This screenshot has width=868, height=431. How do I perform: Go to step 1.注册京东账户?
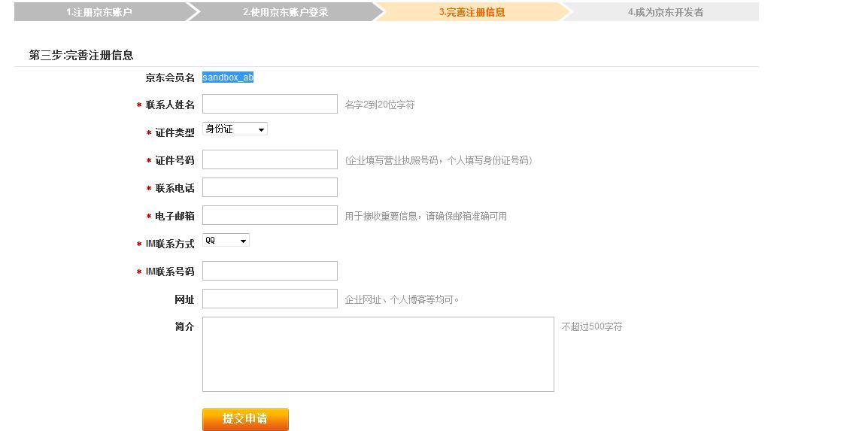click(99, 12)
